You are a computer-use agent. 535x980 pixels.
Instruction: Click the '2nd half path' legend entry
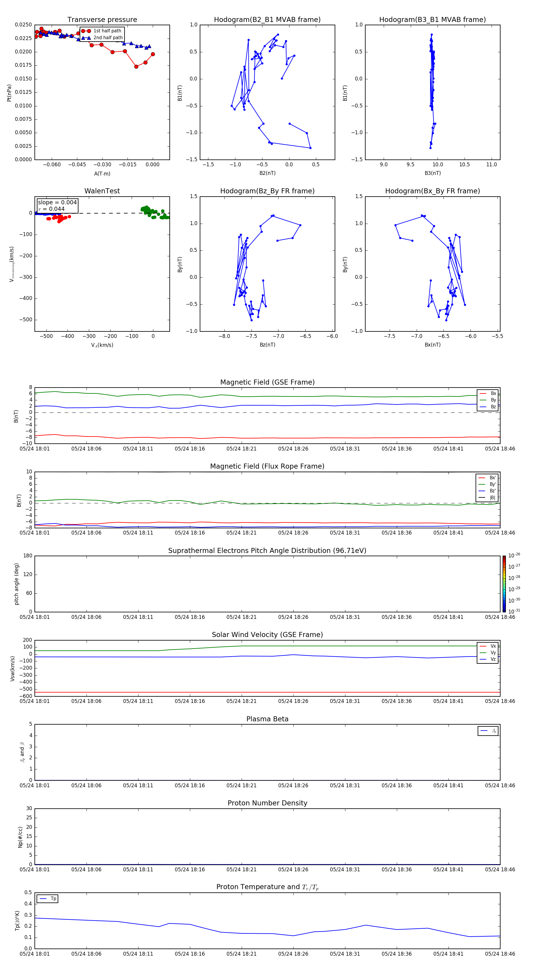[x=102, y=38]
